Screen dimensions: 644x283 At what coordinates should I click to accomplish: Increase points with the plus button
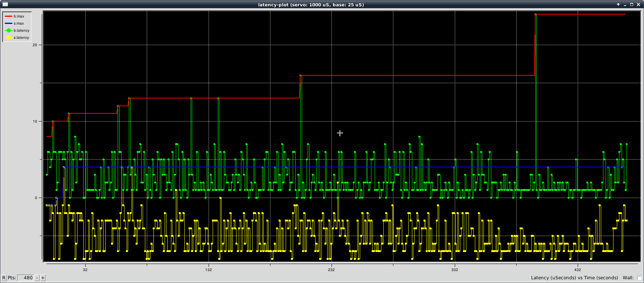(x=43, y=278)
